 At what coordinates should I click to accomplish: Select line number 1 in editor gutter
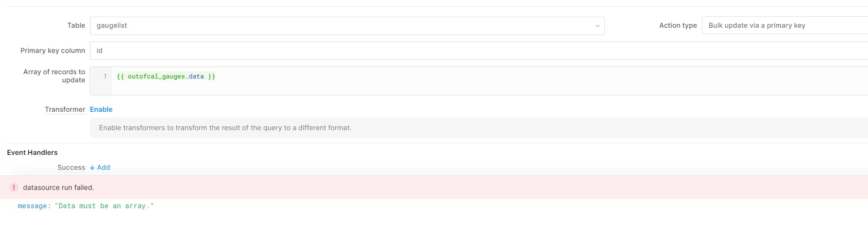click(x=105, y=76)
